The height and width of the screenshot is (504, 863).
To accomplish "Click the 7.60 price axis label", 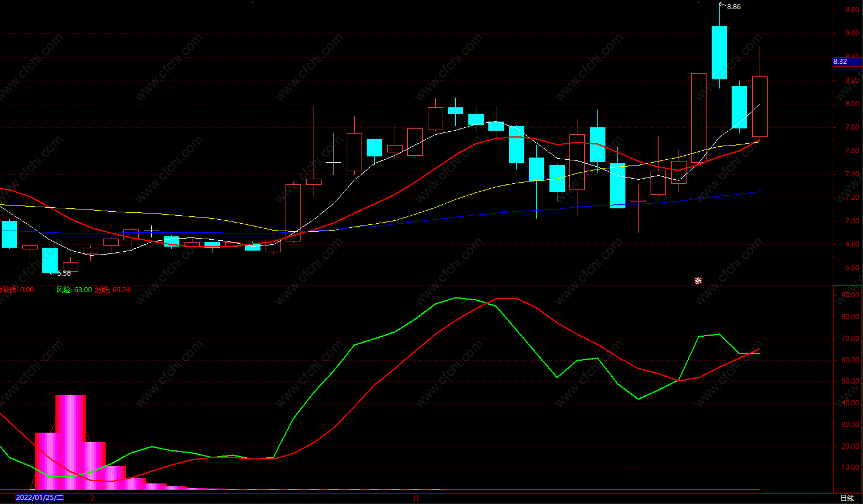I will pos(852,151).
